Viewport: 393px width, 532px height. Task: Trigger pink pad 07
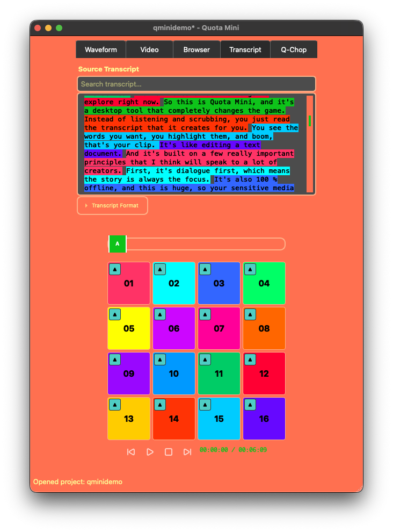pos(219,328)
